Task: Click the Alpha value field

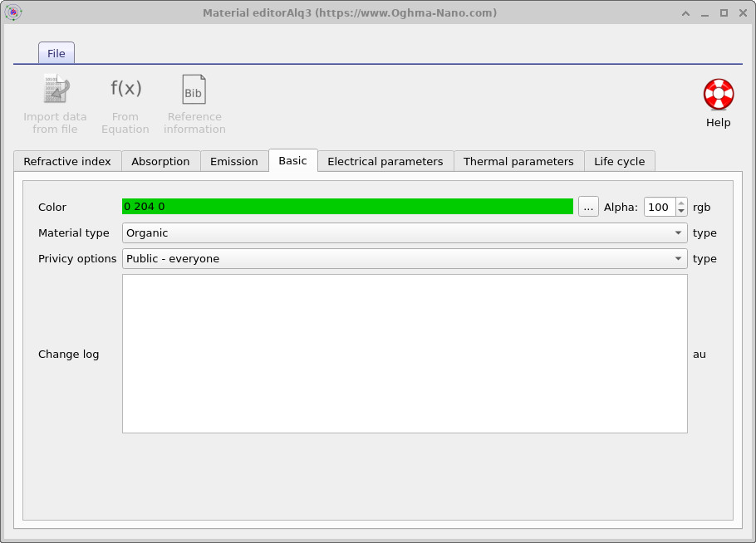Action: [660, 206]
